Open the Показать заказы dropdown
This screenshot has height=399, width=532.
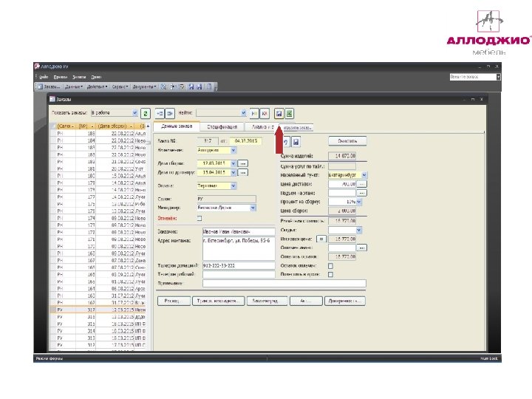[x=134, y=112]
